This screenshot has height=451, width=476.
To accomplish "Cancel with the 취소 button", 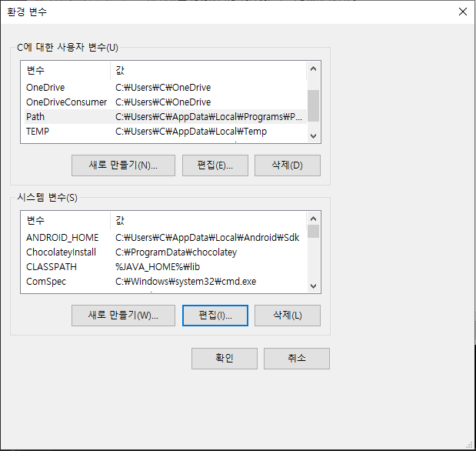I will (297, 359).
